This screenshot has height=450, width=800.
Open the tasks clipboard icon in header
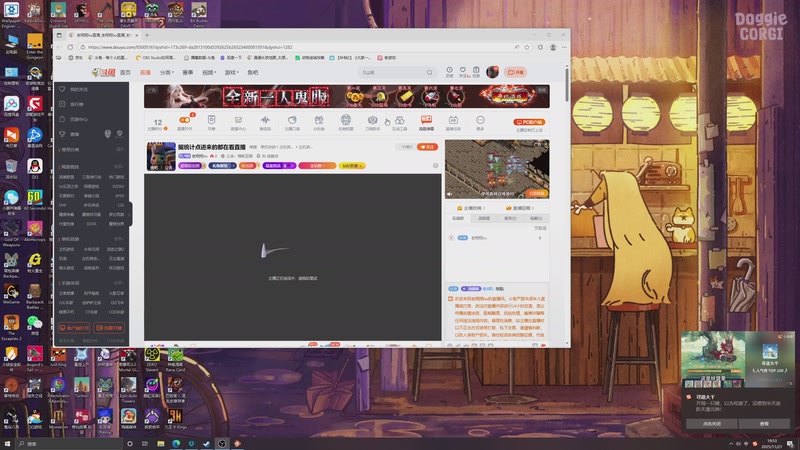click(476, 70)
